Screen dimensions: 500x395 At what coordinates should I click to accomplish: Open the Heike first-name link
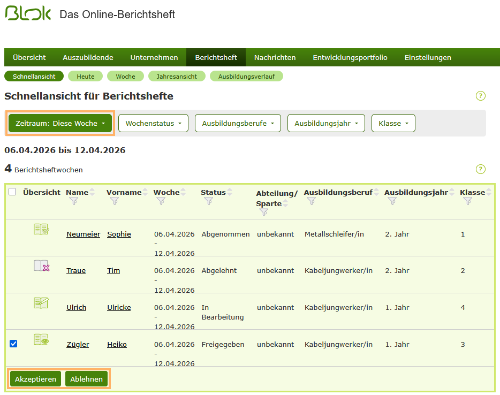point(117,344)
